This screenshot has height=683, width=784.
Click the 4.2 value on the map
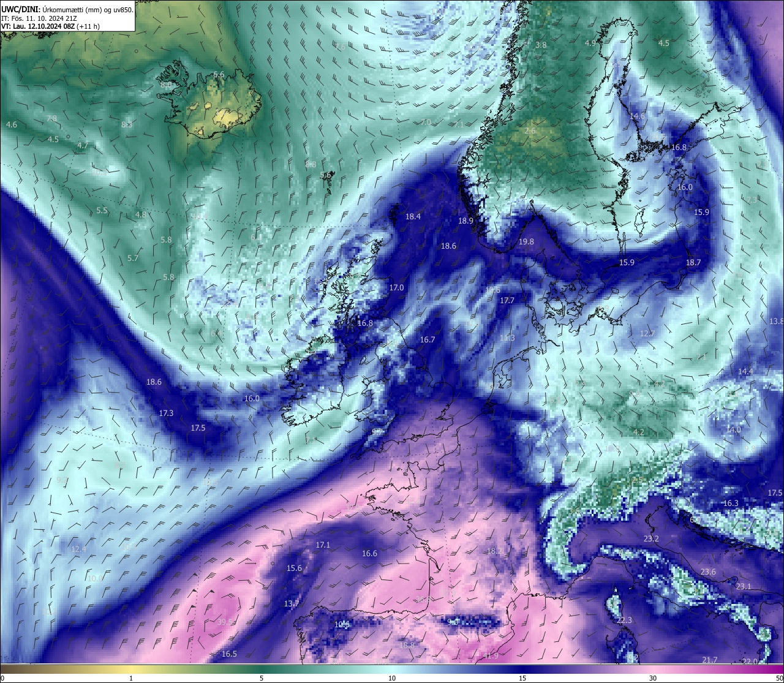click(x=638, y=432)
